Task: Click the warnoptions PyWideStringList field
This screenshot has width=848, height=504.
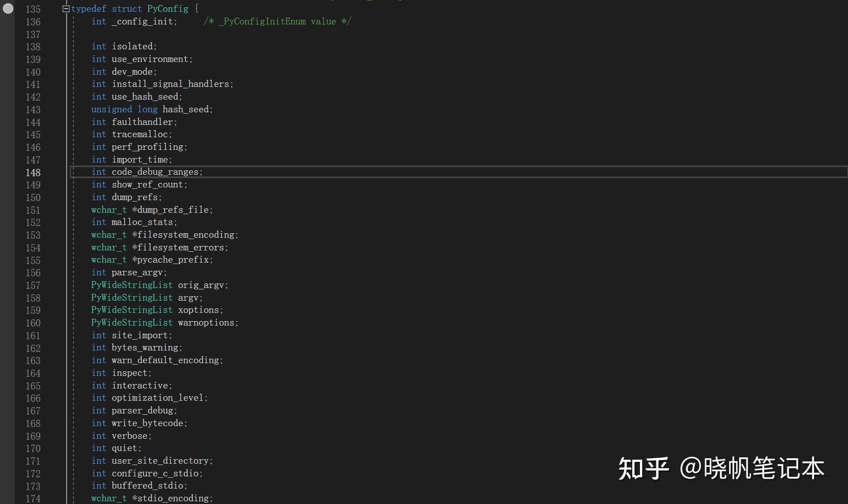Action: click(x=206, y=322)
